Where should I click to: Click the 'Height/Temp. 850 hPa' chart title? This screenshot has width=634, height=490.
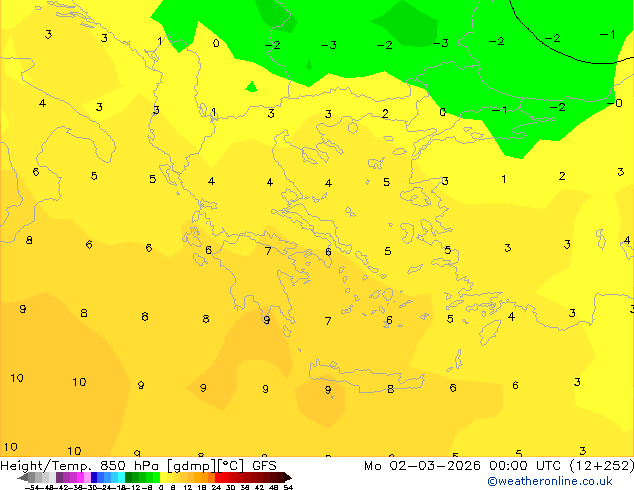81,466
